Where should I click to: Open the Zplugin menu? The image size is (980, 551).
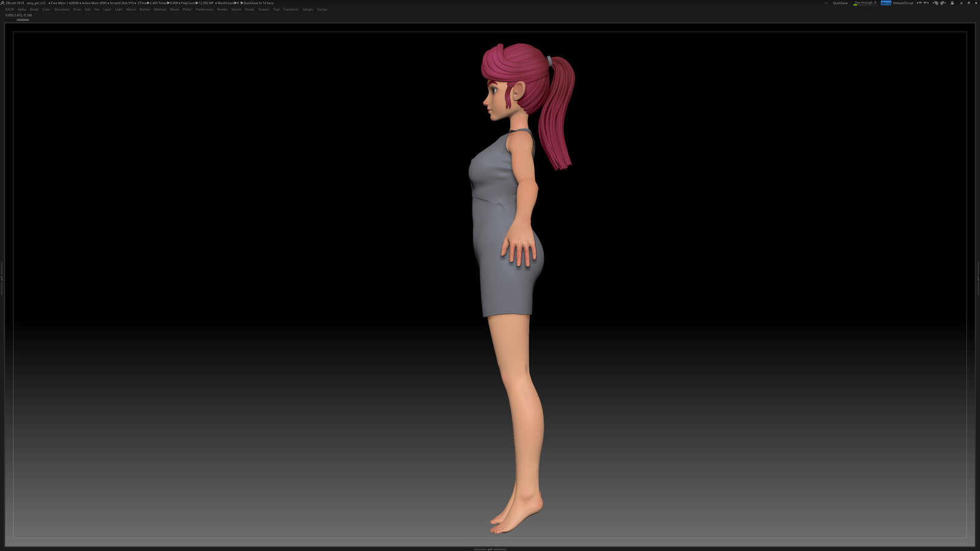[307, 9]
